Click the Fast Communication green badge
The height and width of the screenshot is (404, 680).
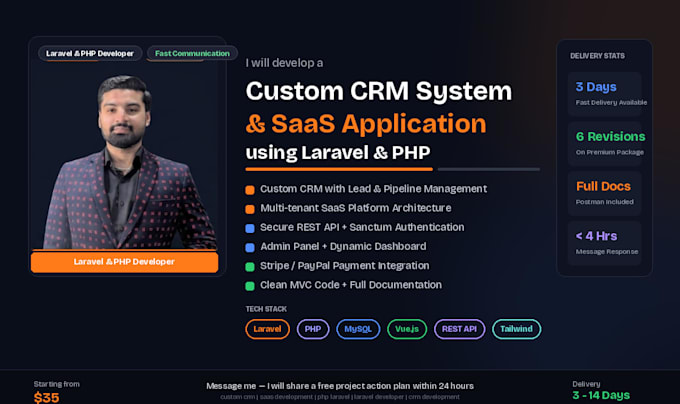point(192,53)
